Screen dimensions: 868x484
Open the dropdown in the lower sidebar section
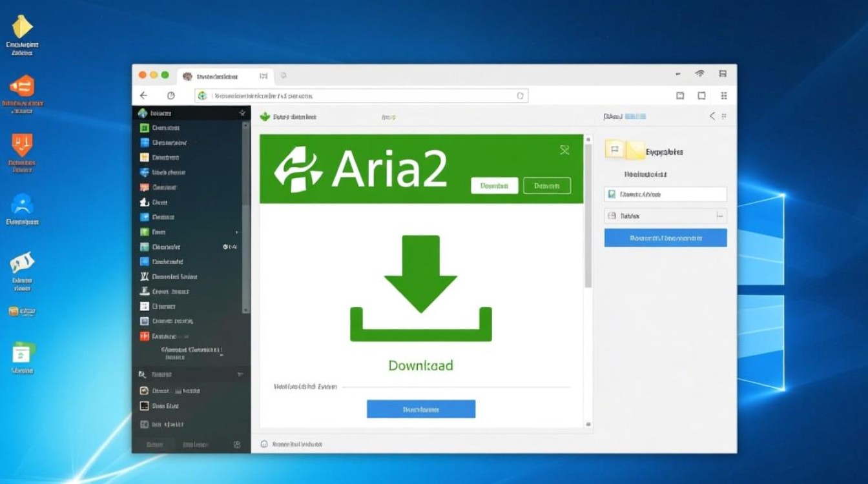coord(240,374)
